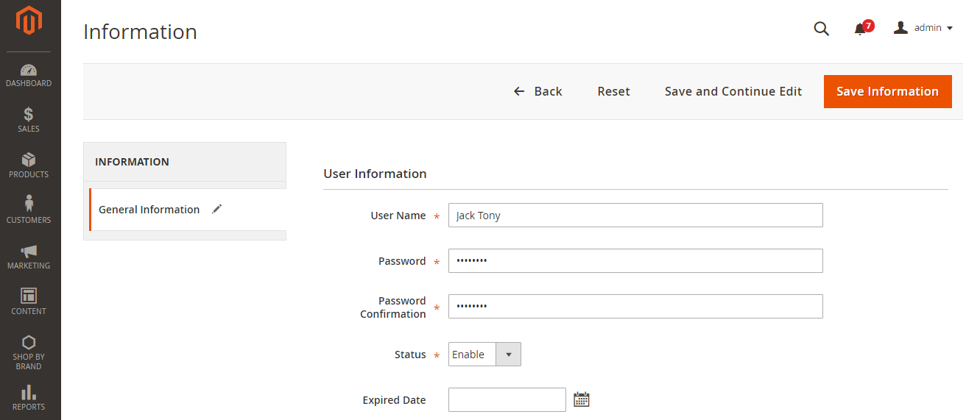Click the Save Information button
Viewport: 980px width, 420px height.
click(887, 91)
